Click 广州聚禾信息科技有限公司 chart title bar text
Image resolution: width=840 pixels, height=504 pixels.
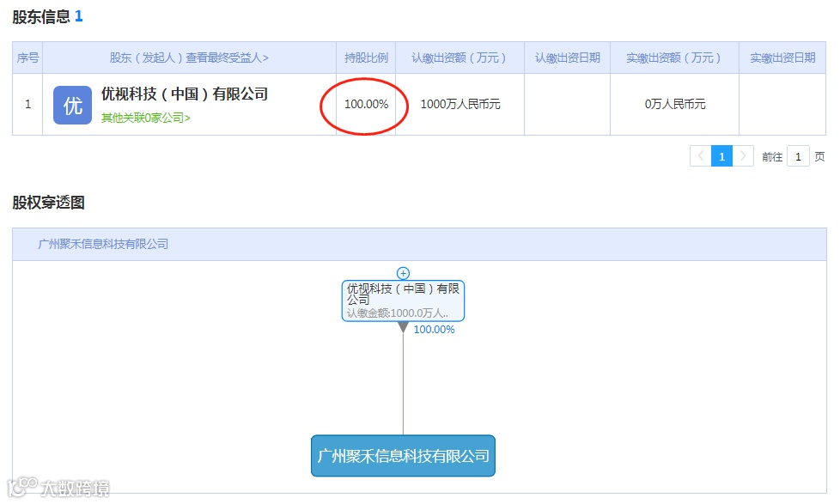tap(103, 244)
